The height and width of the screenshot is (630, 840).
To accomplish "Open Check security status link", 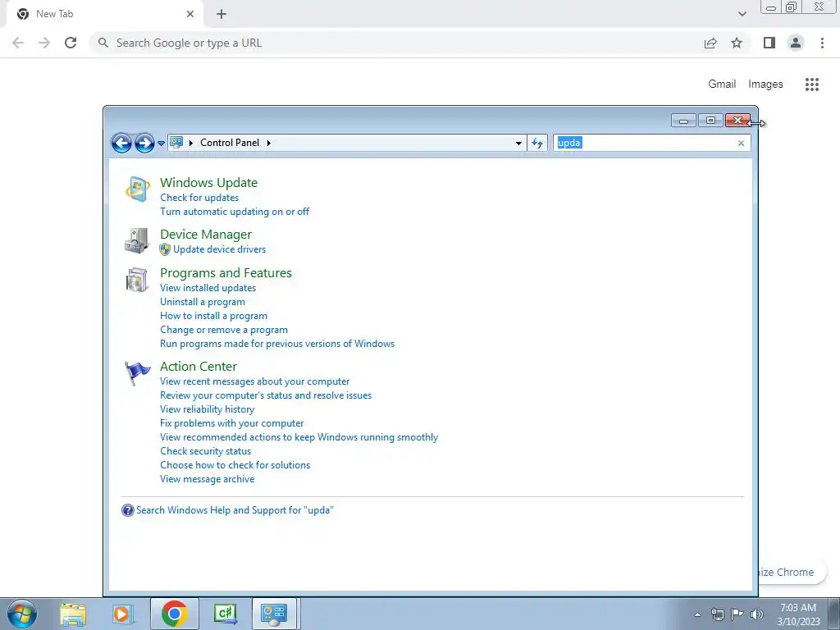I will (x=206, y=451).
